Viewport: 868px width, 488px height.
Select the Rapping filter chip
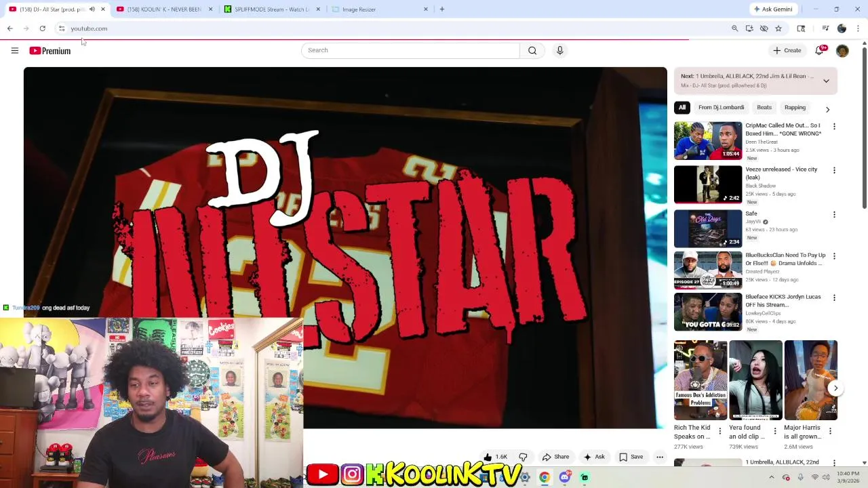795,107
